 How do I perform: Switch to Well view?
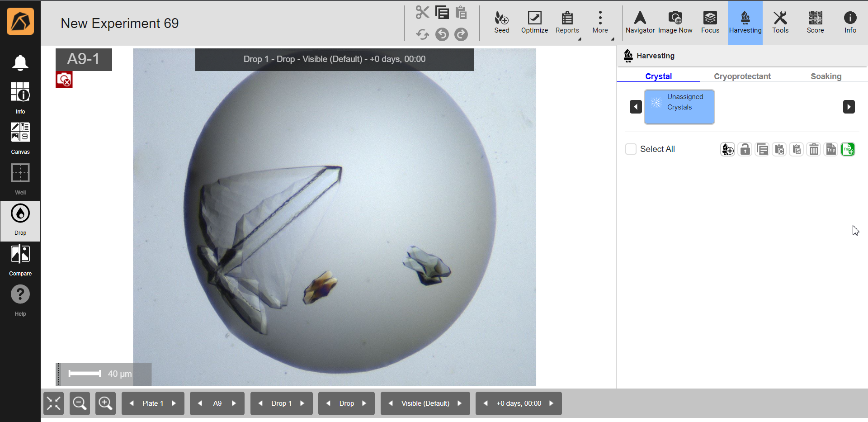click(20, 179)
